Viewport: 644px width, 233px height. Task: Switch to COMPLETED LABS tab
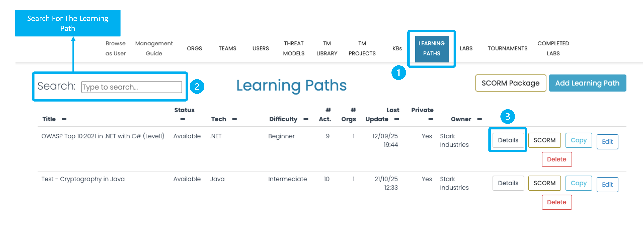[x=553, y=49]
